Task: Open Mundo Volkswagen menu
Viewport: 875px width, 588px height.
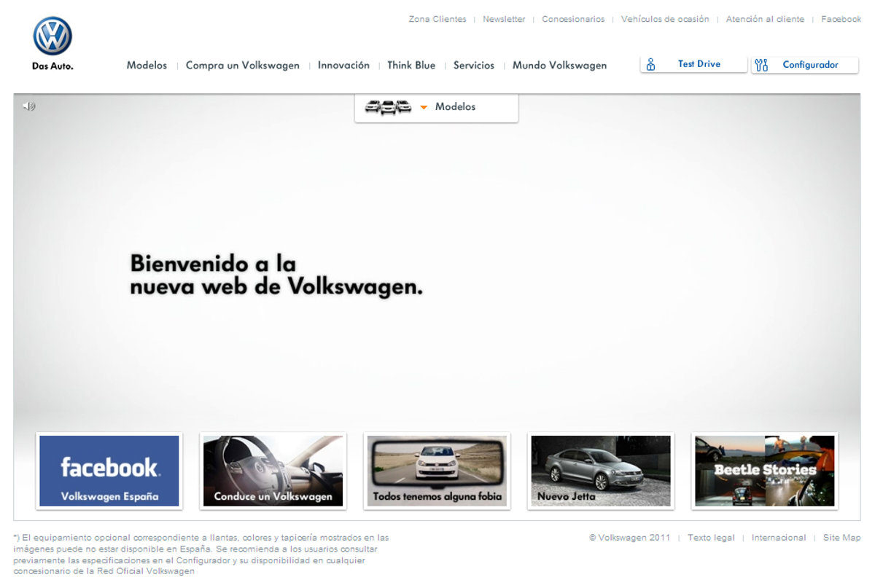Action: click(x=559, y=66)
